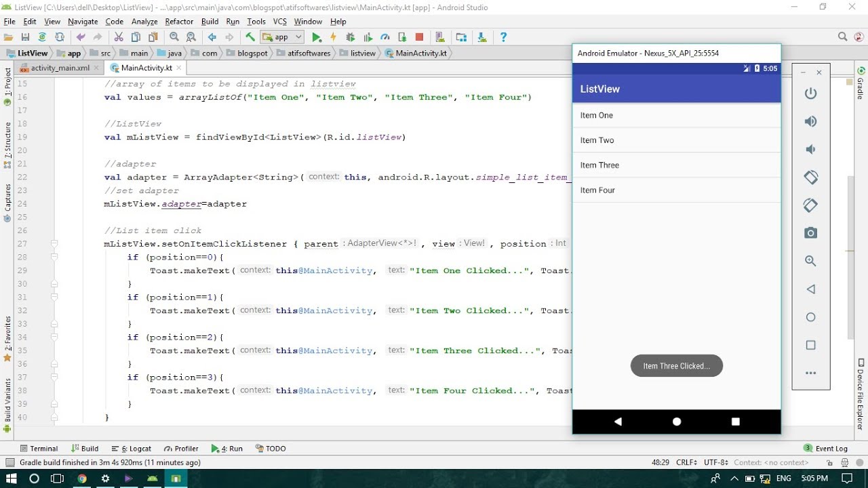Take an emulator screenshot with camera icon
The height and width of the screenshot is (488, 868).
(810, 233)
